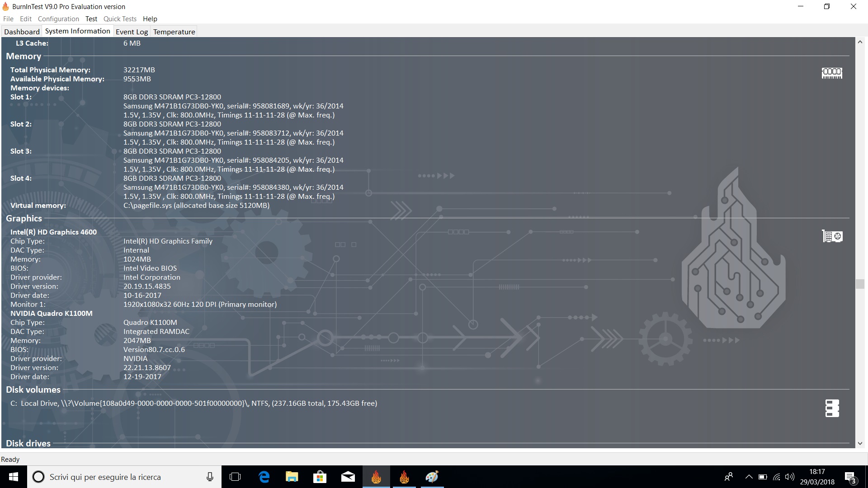Click the battery status icon
This screenshot has height=488, width=868.
click(763, 477)
